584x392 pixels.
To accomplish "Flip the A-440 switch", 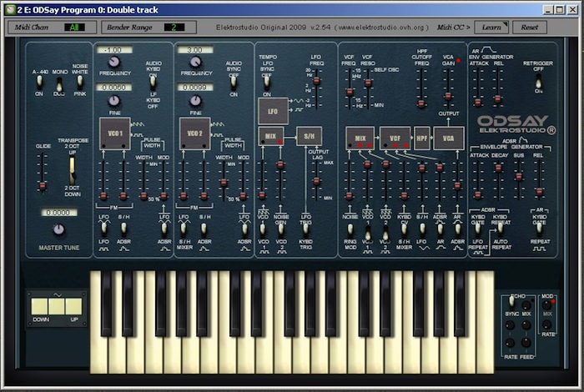I will [39, 83].
